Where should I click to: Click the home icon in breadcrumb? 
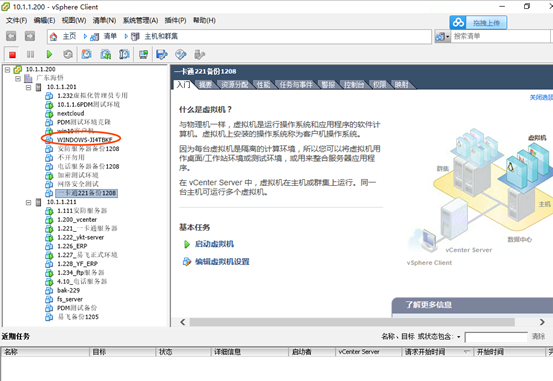click(x=53, y=36)
